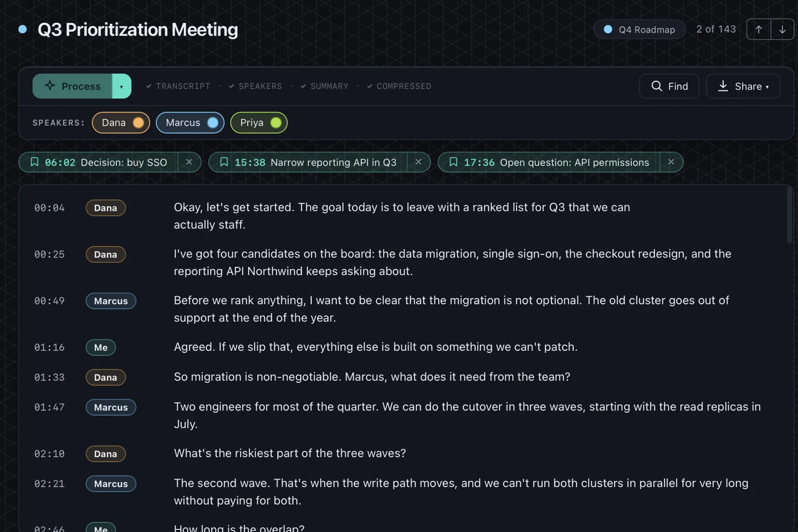Click the 02:21 timestamp
This screenshot has width=798, height=532.
point(49,484)
